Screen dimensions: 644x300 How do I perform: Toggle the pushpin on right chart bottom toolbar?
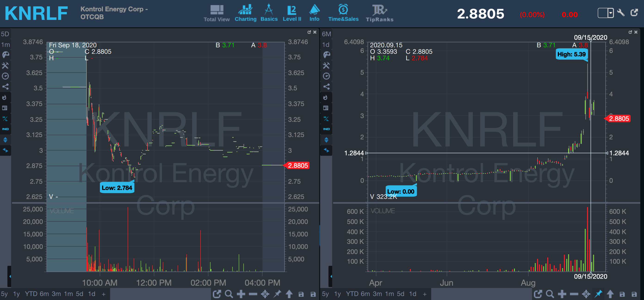click(x=598, y=294)
